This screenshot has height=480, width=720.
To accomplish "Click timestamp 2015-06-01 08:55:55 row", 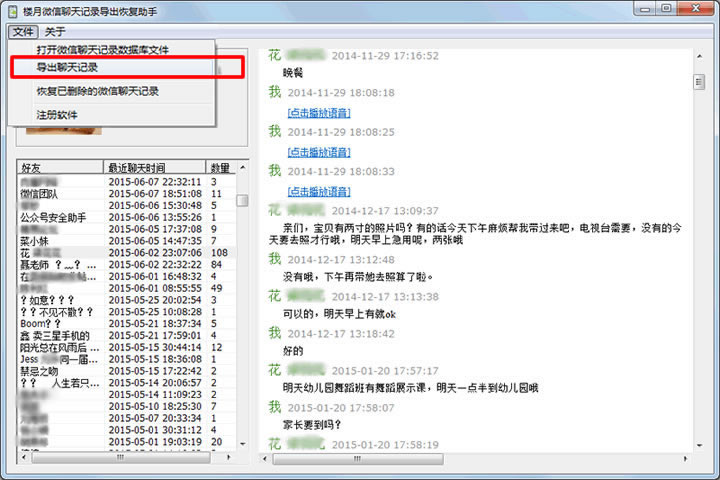I will click(127, 288).
